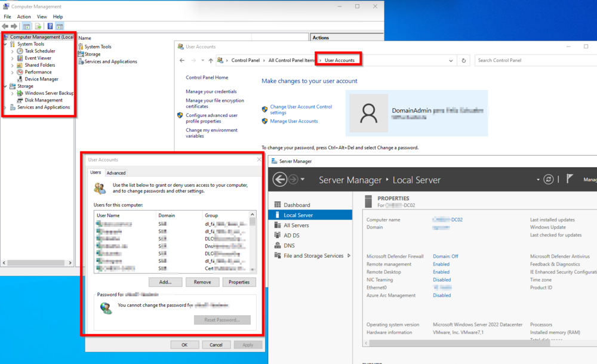Click the Control Panel address bar refresh button
This screenshot has width=597, height=364.
tap(464, 60)
